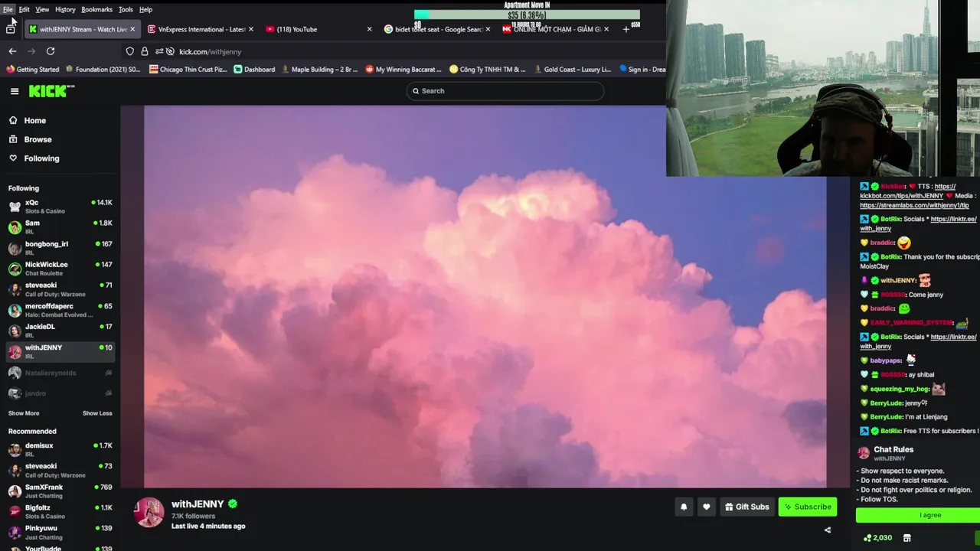Open recommended Bigfoltz channel
The width and height of the screenshot is (980, 551).
[x=60, y=511]
